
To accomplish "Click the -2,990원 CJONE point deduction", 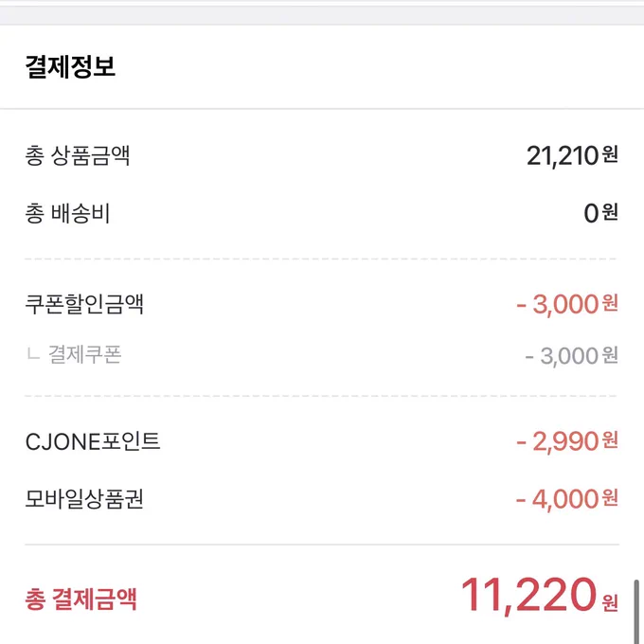I will tap(567, 441).
